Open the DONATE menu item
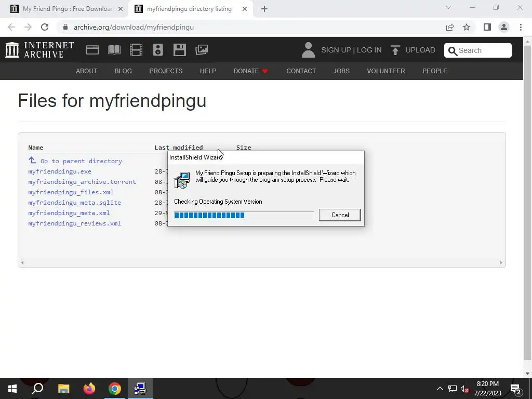Image resolution: width=532 pixels, height=399 pixels. point(250,71)
